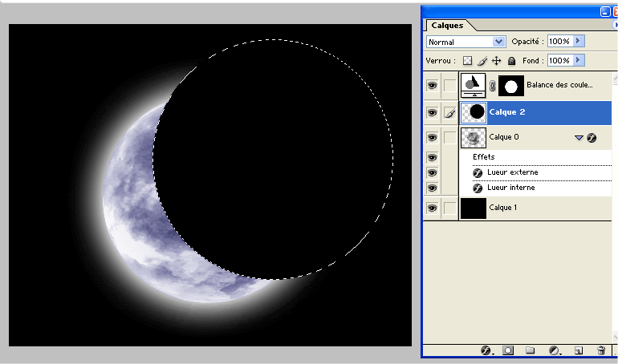
Task: Click the Balance des couleurs mask thumbnail
Action: coord(511,84)
